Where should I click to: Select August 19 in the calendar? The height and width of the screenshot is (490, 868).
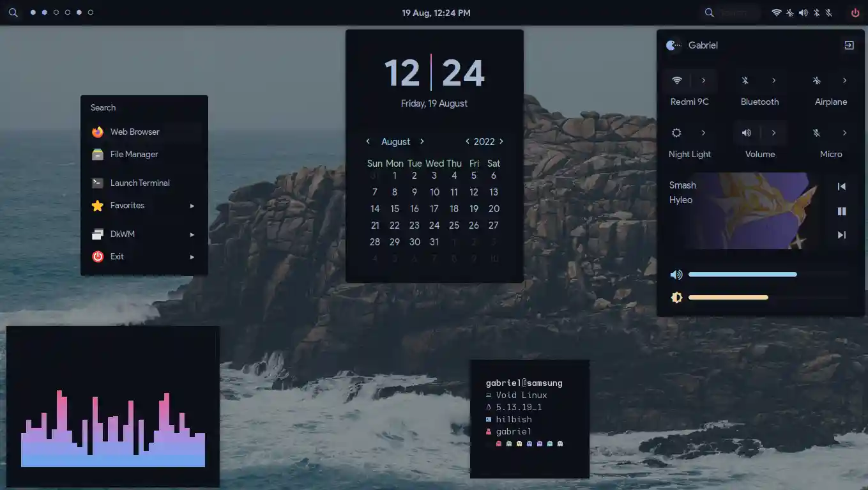point(474,208)
